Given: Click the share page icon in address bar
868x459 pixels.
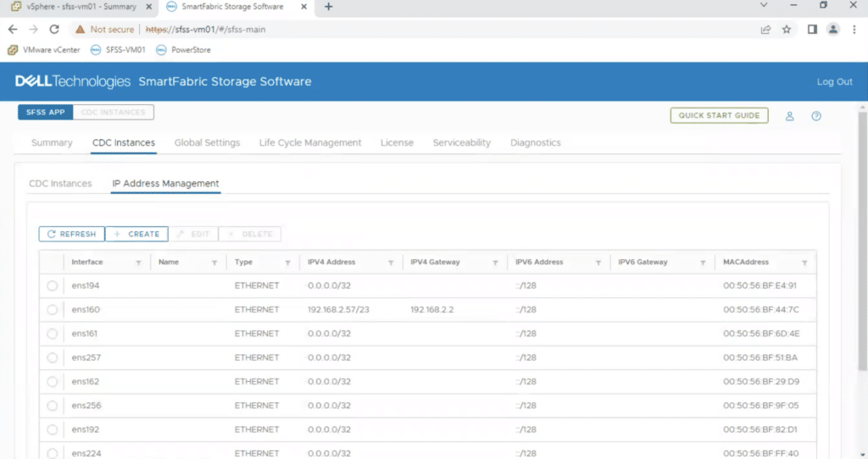Looking at the screenshot, I should (x=765, y=30).
